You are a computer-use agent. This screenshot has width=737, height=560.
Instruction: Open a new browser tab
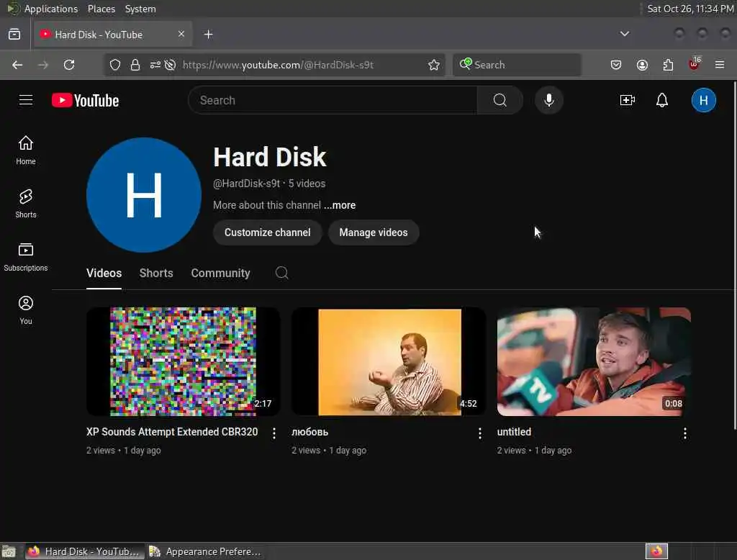(208, 35)
